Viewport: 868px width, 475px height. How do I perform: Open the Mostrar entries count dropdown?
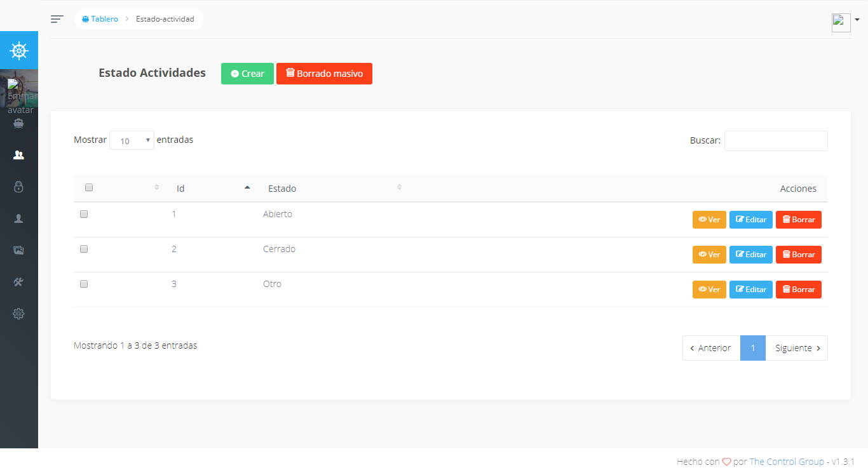tap(132, 140)
